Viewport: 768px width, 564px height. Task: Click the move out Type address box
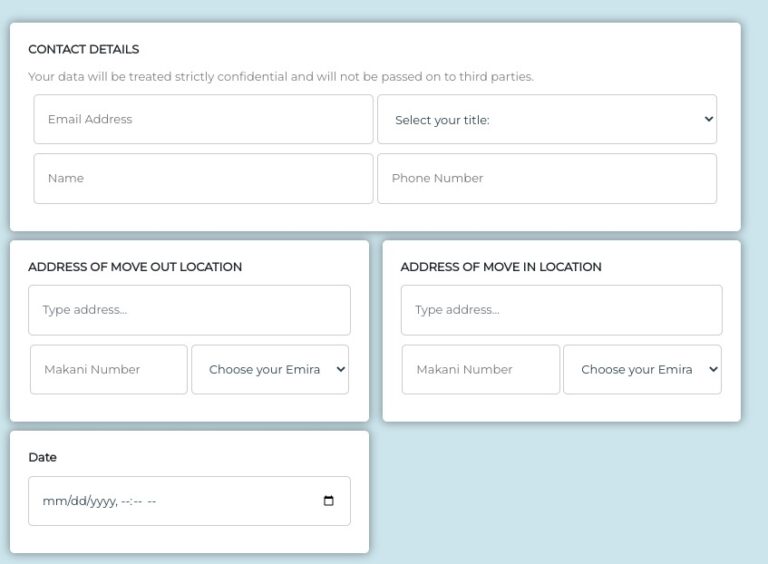(x=190, y=310)
